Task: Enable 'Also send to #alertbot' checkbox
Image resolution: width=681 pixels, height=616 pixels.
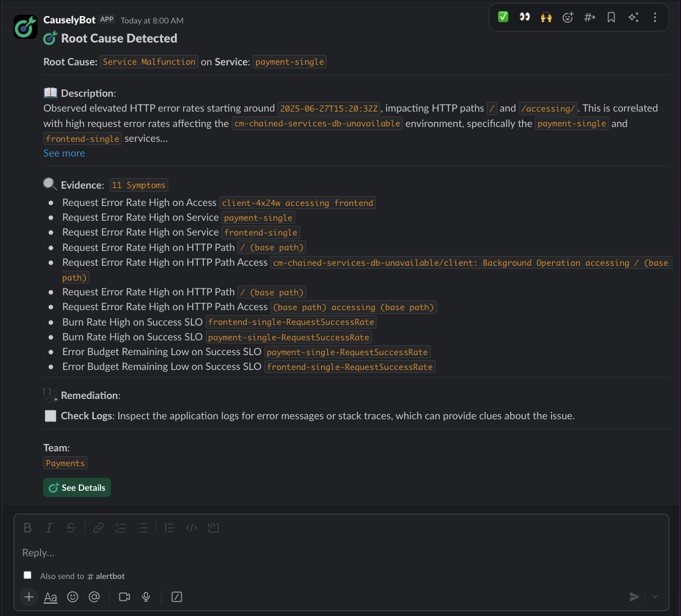Action: click(27, 575)
